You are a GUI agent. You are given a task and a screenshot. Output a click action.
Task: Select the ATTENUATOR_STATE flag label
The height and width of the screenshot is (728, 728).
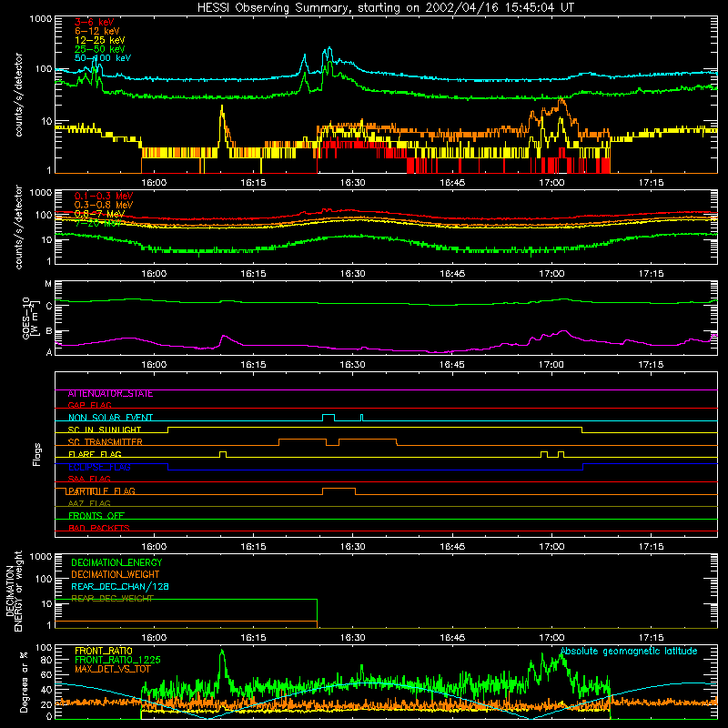click(x=110, y=394)
